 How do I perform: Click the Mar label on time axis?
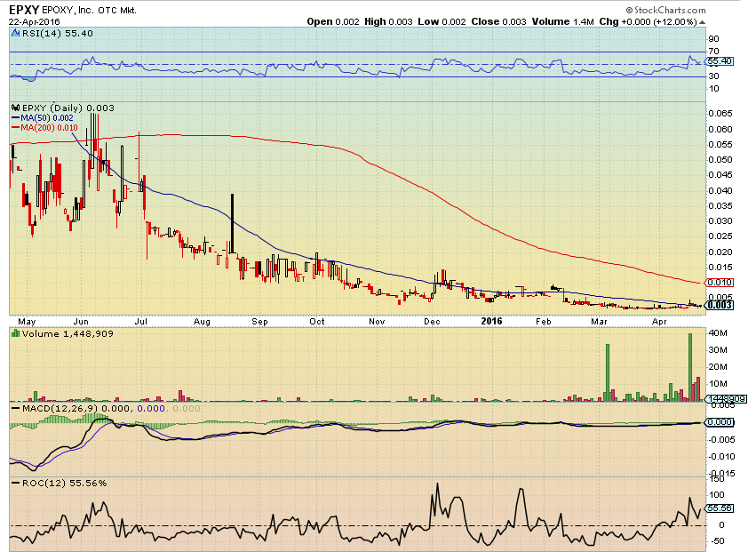pos(599,322)
